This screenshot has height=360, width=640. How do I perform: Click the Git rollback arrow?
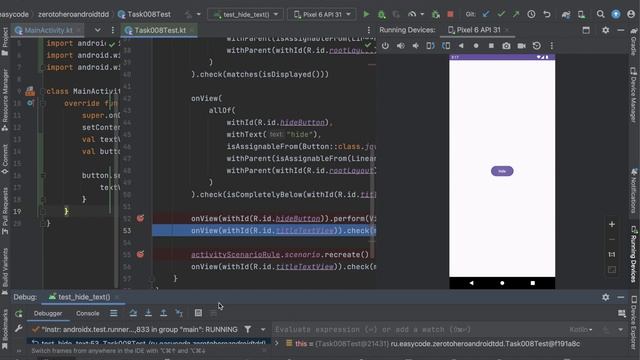point(547,14)
